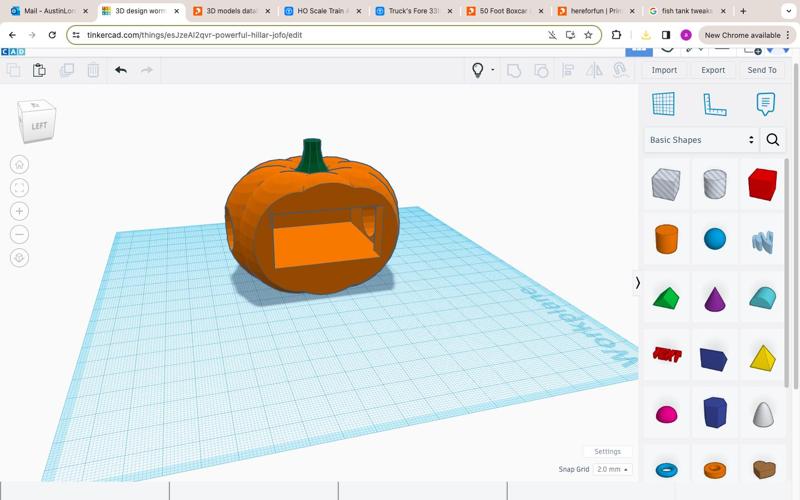
Task: Pick the Cylinder hole shape
Action: click(x=714, y=184)
